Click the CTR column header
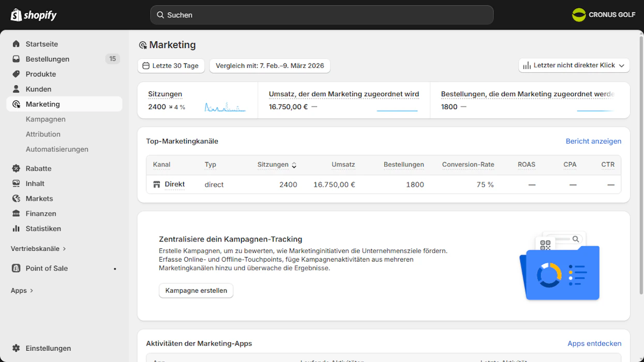Screen dimensions: 644x362 608,164
